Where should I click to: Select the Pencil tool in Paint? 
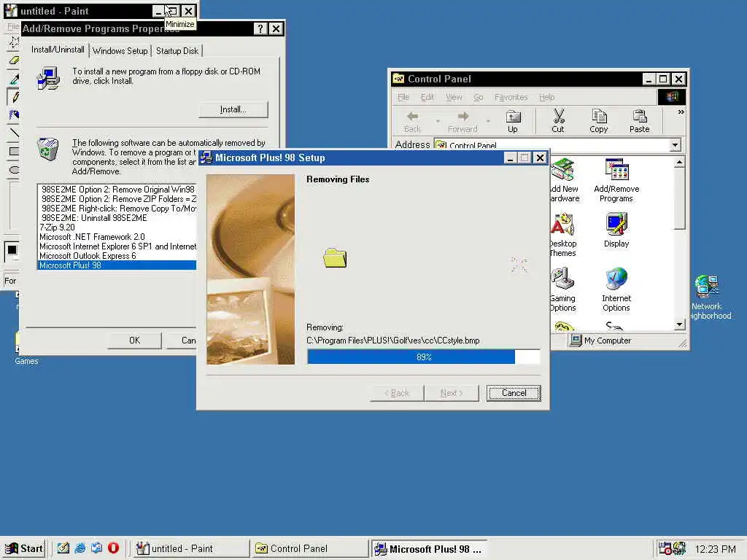(15, 97)
